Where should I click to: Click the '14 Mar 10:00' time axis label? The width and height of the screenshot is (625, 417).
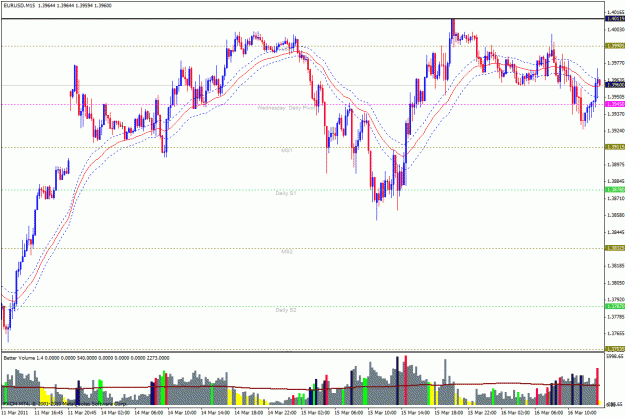[x=182, y=413]
